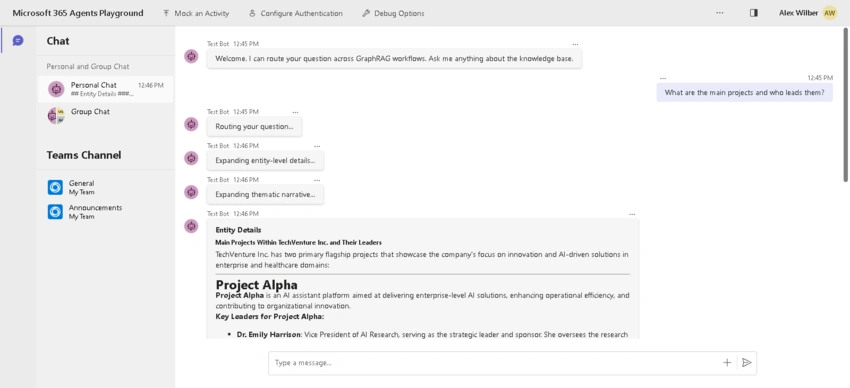Image resolution: width=850 pixels, height=388 pixels.
Task: Click 'Expanding entity-level details...' message
Action: pyautogui.click(x=265, y=160)
